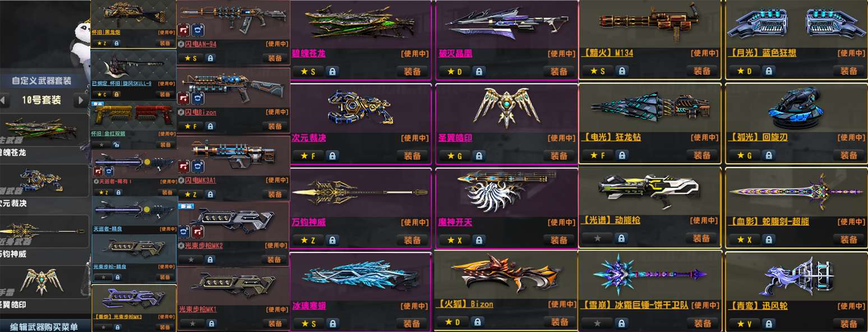Screen dimensions: 868x332
Task: Click the lock icon under 【青鸾】迅风轮
Action: point(768,324)
